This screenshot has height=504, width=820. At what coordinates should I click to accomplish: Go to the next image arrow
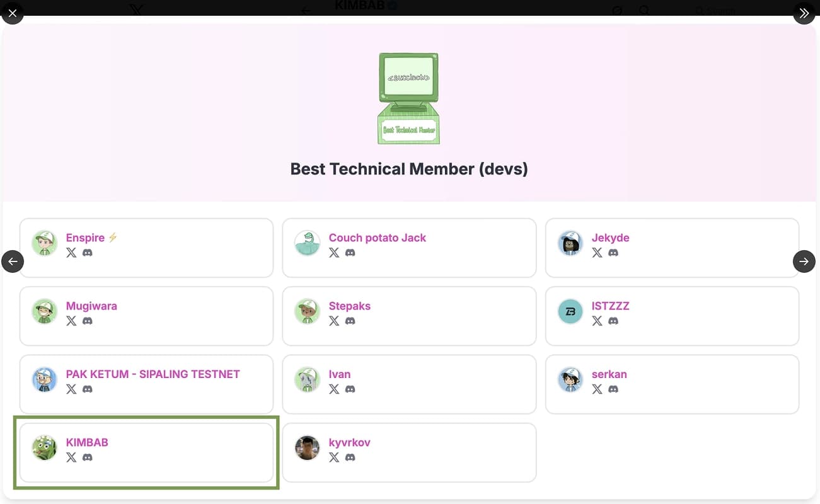804,261
